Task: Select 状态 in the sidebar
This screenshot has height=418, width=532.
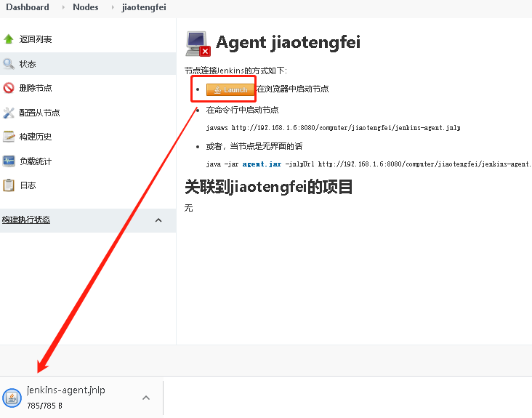Action: point(28,64)
